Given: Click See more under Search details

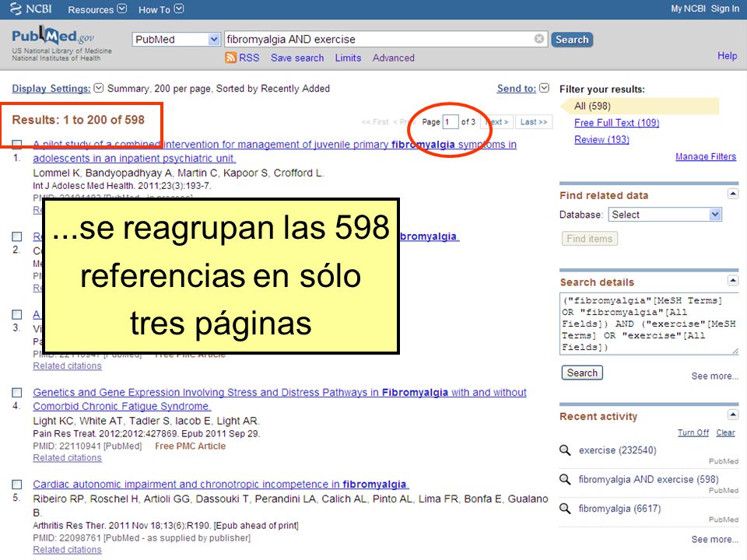Looking at the screenshot, I should 714,376.
